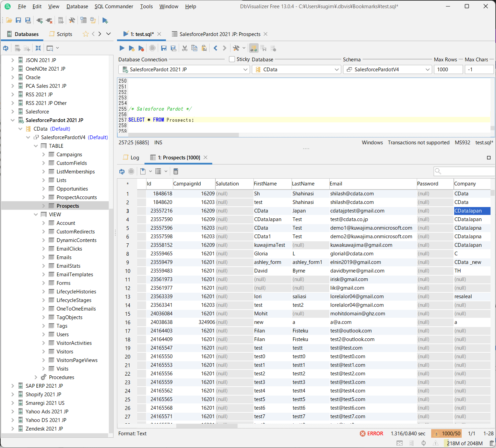Click the garbage collection trash can icon
This screenshot has height=448, width=496.
tap(492, 443)
